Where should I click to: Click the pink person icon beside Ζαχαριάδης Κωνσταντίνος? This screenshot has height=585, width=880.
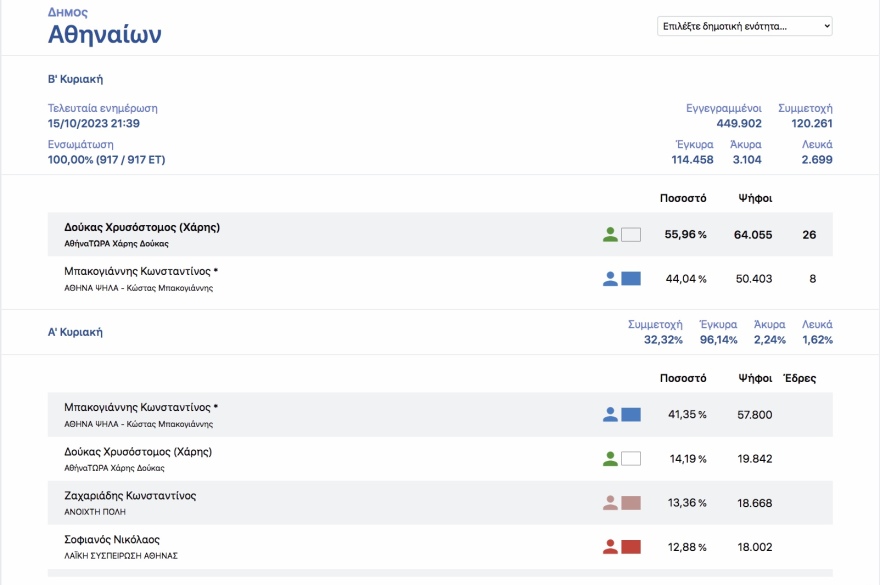pos(610,503)
